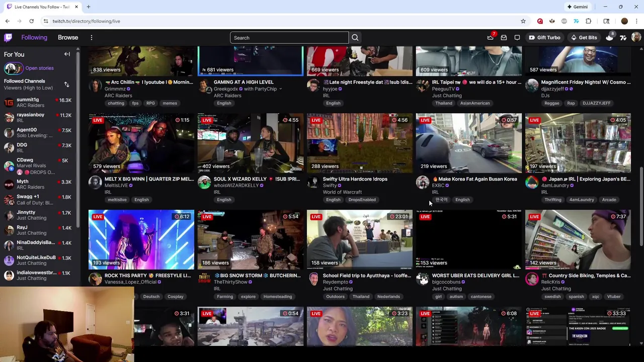
Task: Open whoisWIZARDKELLY channel name link
Action: (x=236, y=186)
